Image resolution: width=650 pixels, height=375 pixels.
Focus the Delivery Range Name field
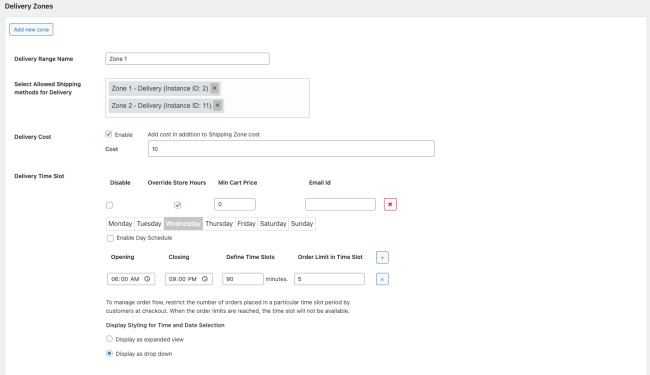(x=187, y=59)
